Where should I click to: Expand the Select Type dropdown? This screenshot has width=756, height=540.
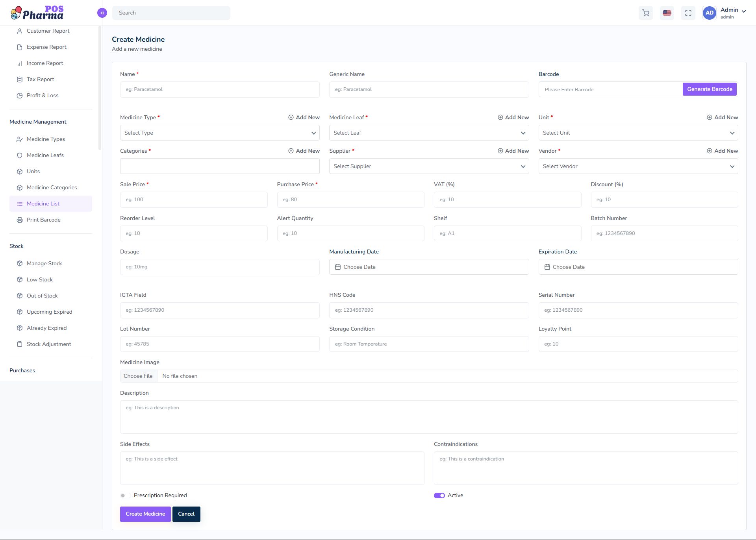point(220,133)
